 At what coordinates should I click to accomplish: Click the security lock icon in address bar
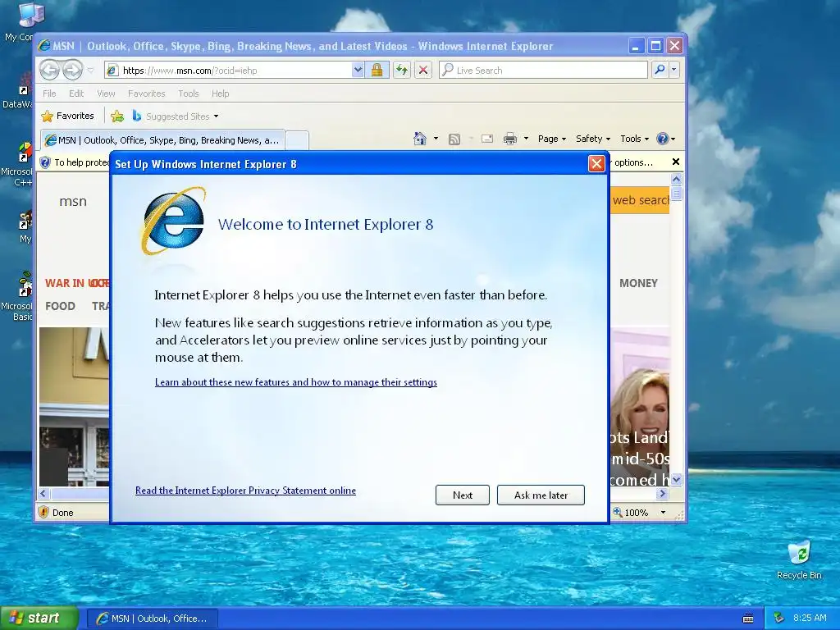[x=377, y=70]
